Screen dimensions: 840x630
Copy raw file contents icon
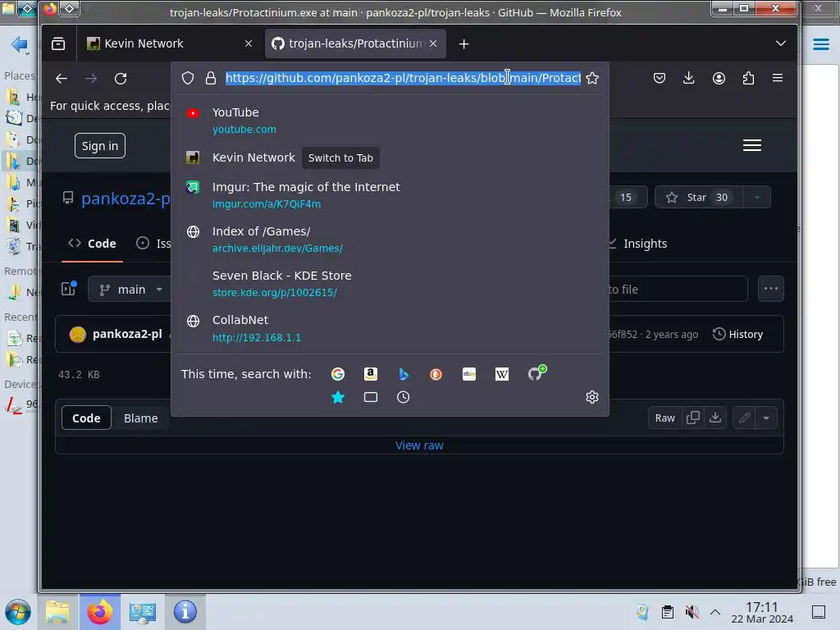(692, 418)
